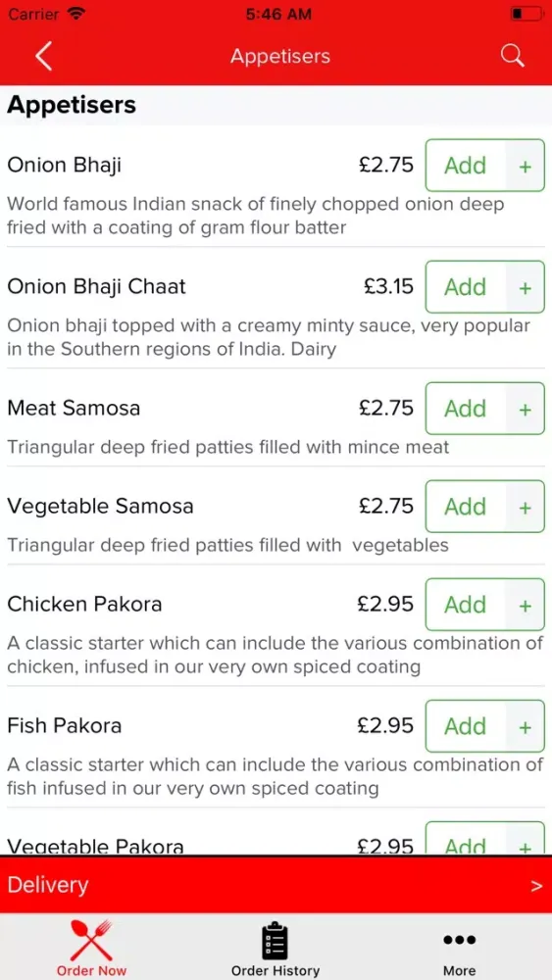Tap the plus icon for Onion Bhaji

526,166
